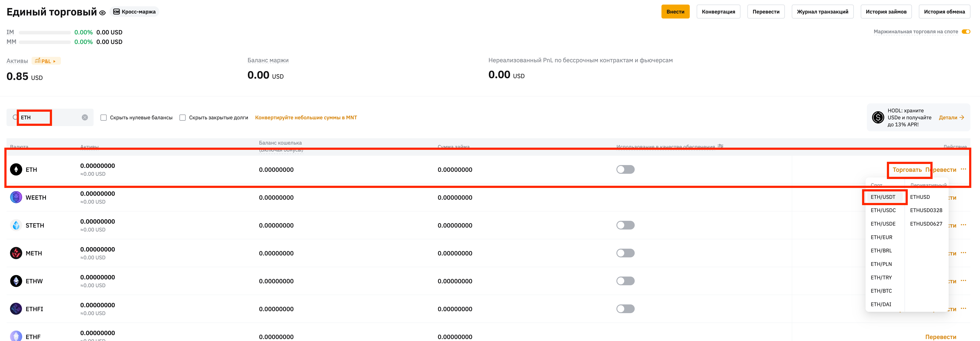
Task: Toggle balance visibility eye icon
Action: tap(102, 13)
